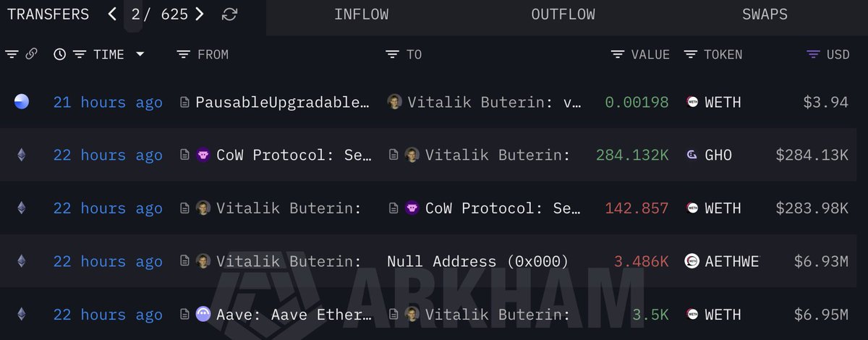Open the FROM column filter icon
Screen dimensions: 868x340
(x=184, y=54)
